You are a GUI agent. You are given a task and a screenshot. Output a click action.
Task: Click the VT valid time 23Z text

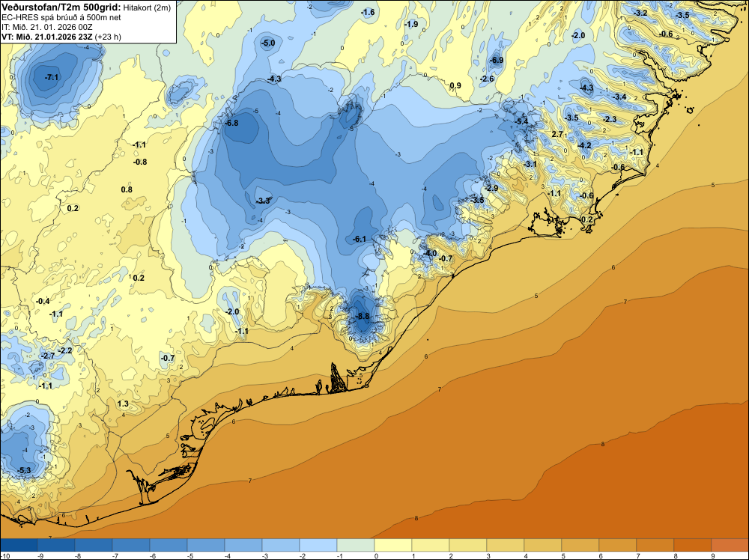coord(46,37)
